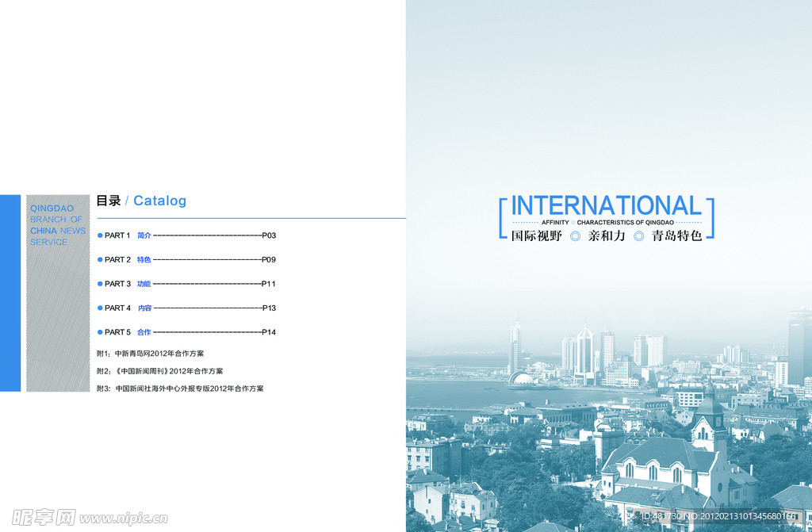Click the blue bullet beside PART 5
Image resolution: width=812 pixels, height=532 pixels.
pos(99,332)
